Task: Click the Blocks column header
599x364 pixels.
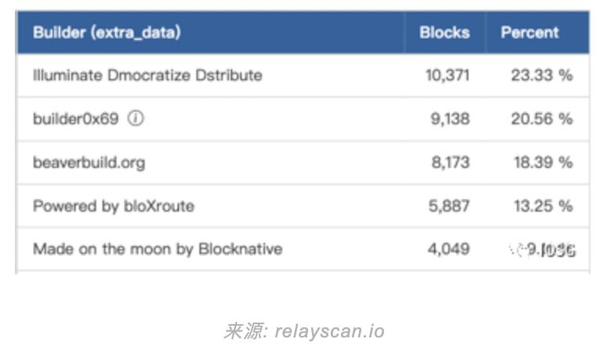Action: coord(444,33)
